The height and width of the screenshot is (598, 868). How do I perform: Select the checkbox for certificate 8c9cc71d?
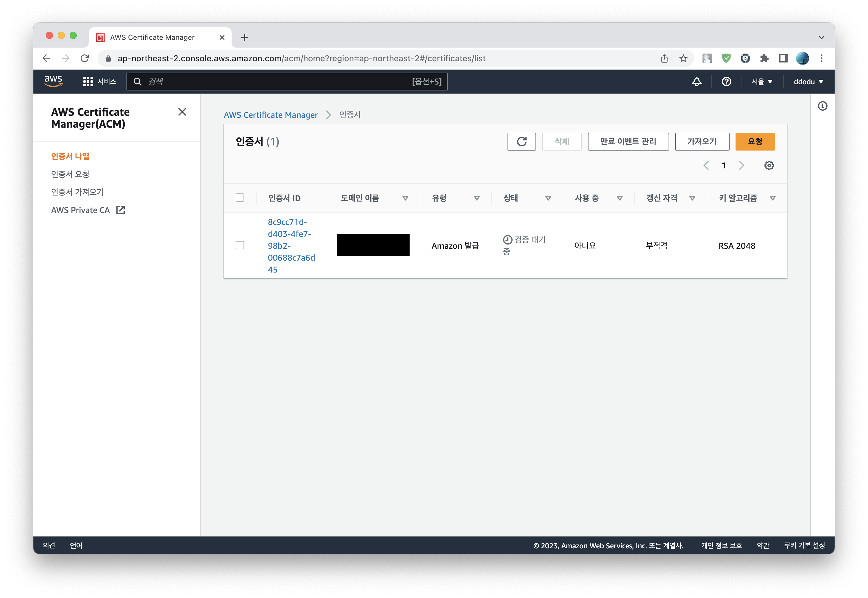240,245
